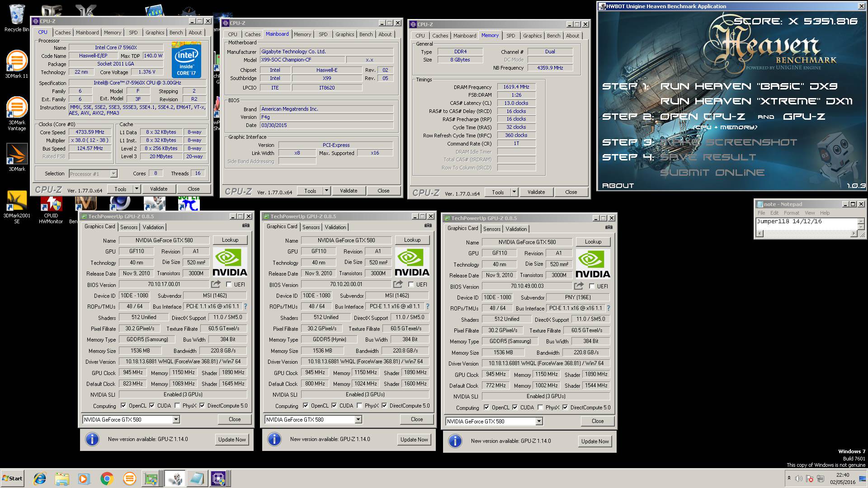Toggle UEFI checkbox in Hynix GPU-Z window
868x488 pixels.
[411, 285]
